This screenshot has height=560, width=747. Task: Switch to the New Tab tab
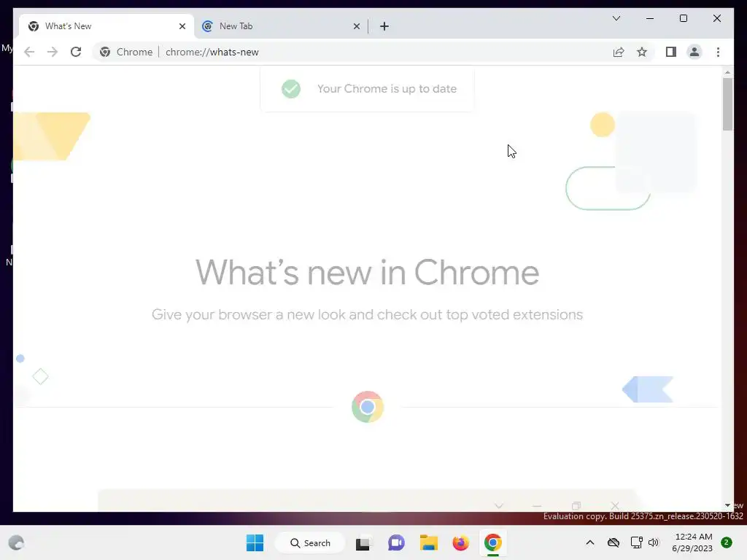coord(281,26)
